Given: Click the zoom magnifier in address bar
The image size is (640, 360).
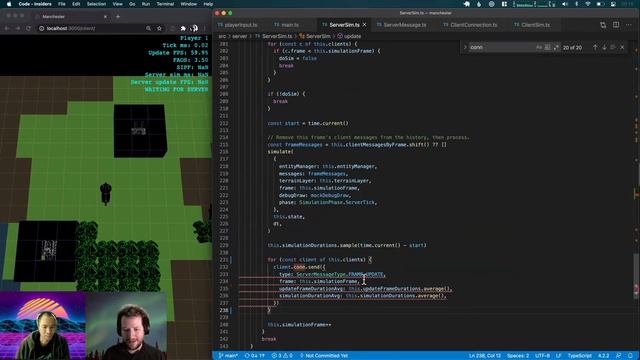Looking at the screenshot, I should coord(148,29).
